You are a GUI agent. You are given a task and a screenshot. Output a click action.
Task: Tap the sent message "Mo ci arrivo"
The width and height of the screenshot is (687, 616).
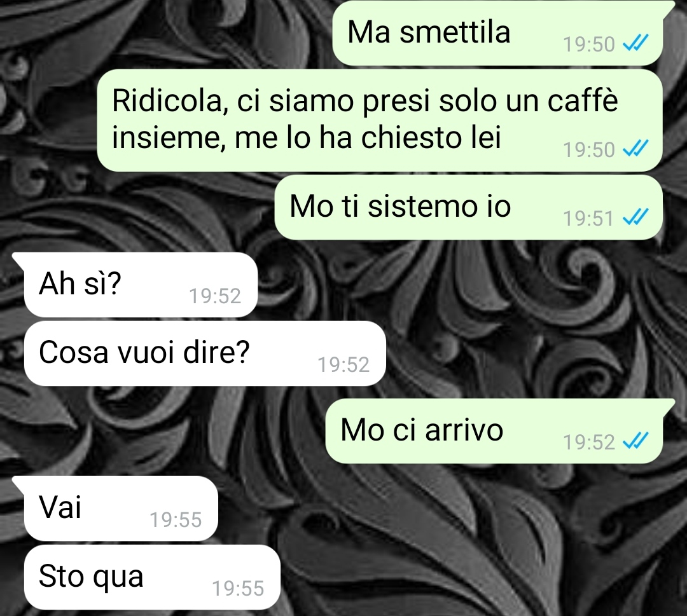pyautogui.click(x=494, y=431)
